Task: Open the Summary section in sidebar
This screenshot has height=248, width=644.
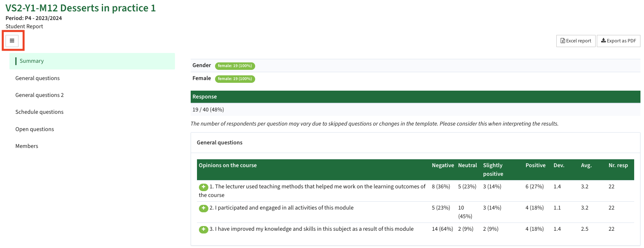Action: click(x=92, y=61)
